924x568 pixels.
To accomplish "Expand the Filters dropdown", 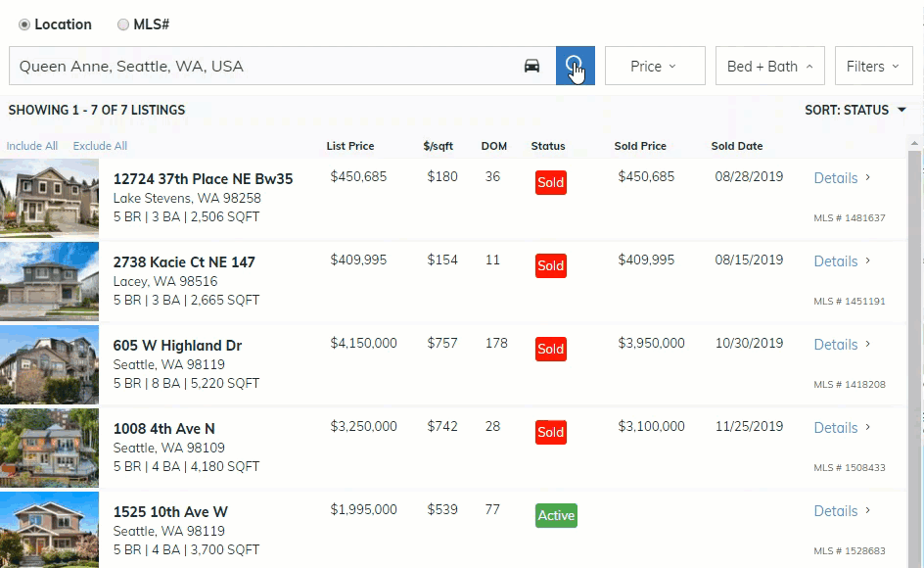I will (x=873, y=66).
